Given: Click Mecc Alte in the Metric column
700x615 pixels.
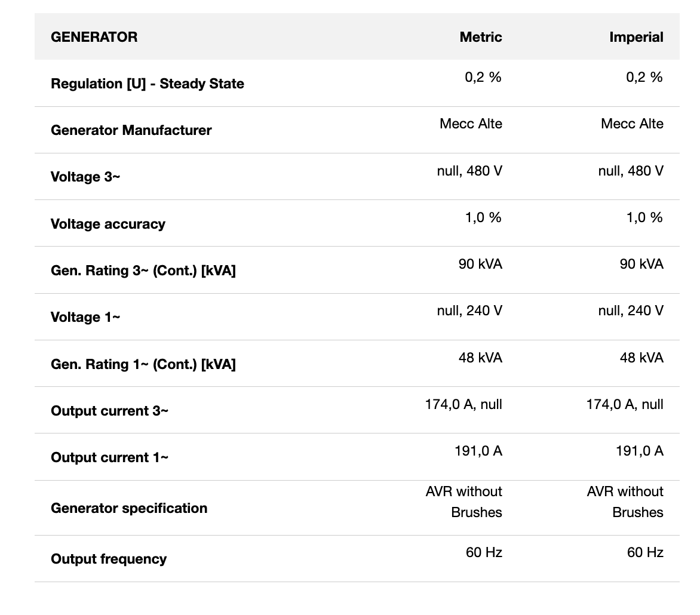Looking at the screenshot, I should (x=471, y=124).
